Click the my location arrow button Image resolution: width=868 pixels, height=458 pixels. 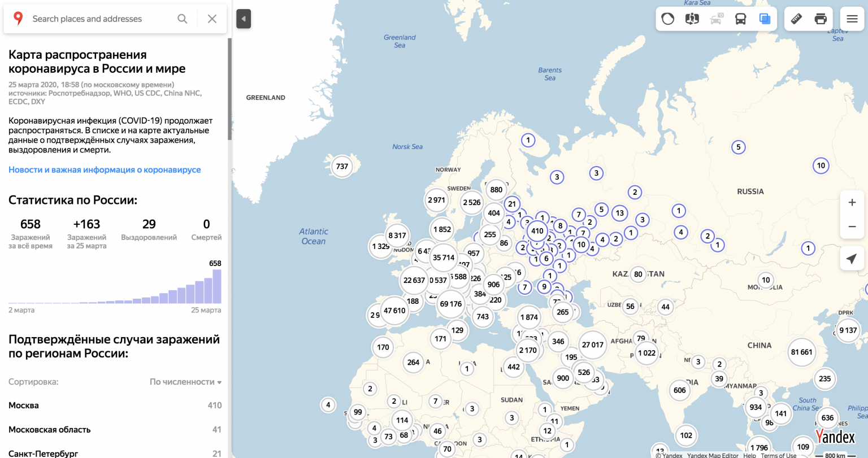tap(851, 259)
